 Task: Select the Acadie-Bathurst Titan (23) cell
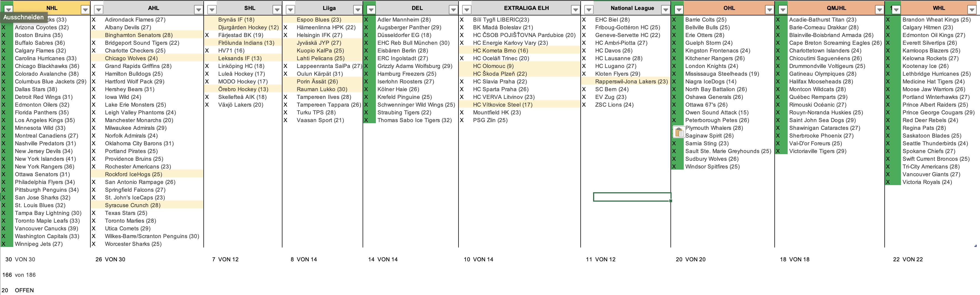pos(836,20)
